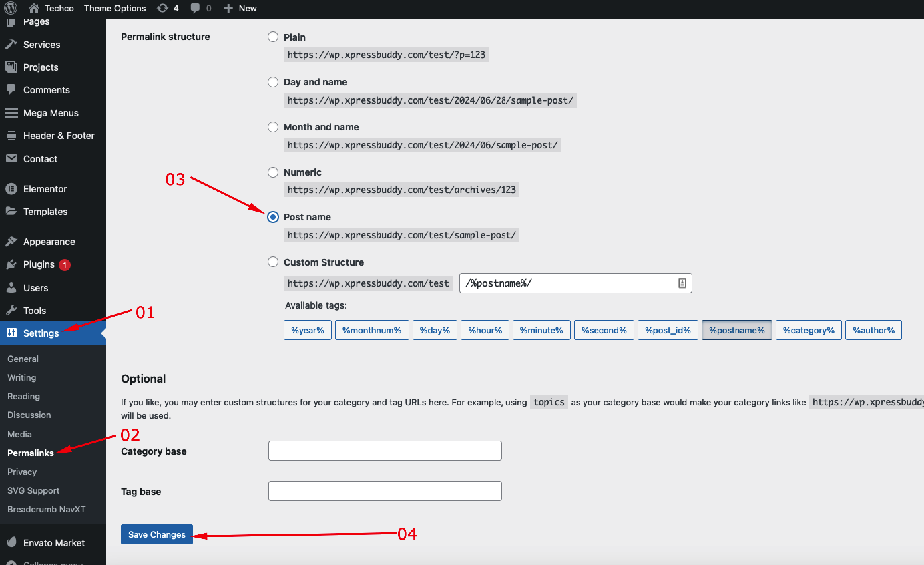Open the New content menu
The height and width of the screenshot is (565, 924).
coord(240,8)
